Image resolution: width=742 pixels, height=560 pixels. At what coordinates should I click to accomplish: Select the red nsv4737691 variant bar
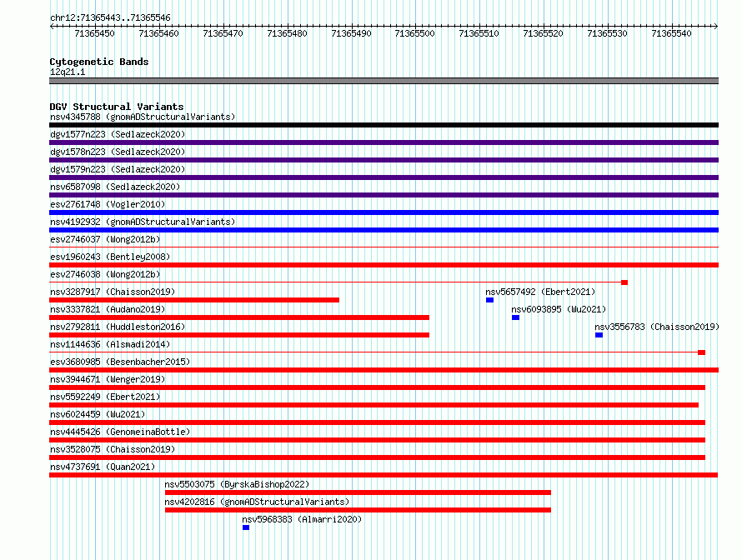[x=384, y=475]
